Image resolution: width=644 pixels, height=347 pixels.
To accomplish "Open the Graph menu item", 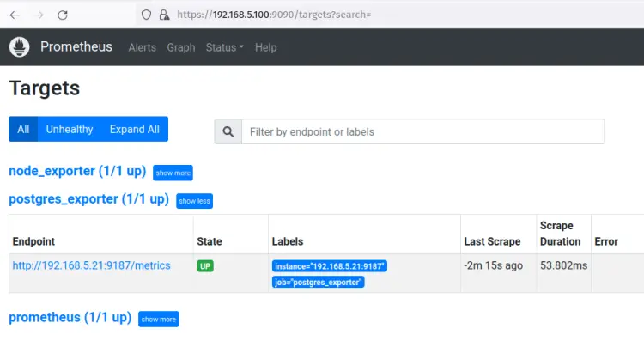I will tap(181, 47).
